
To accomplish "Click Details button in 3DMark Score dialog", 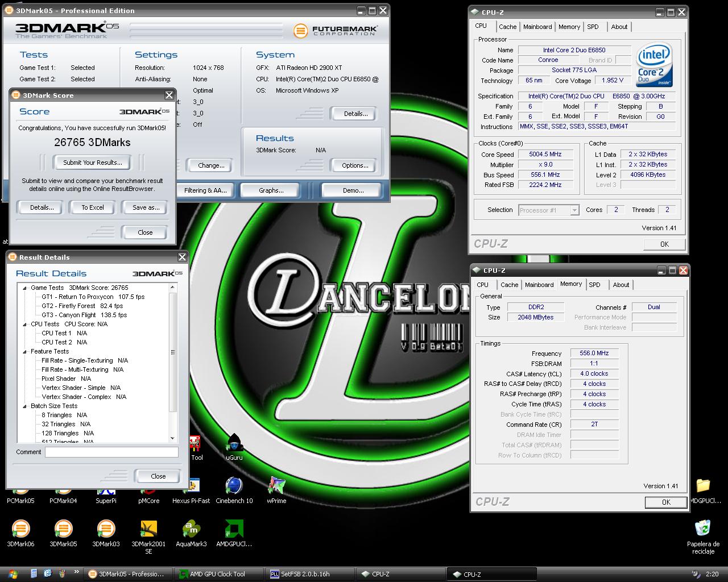I will [42, 207].
